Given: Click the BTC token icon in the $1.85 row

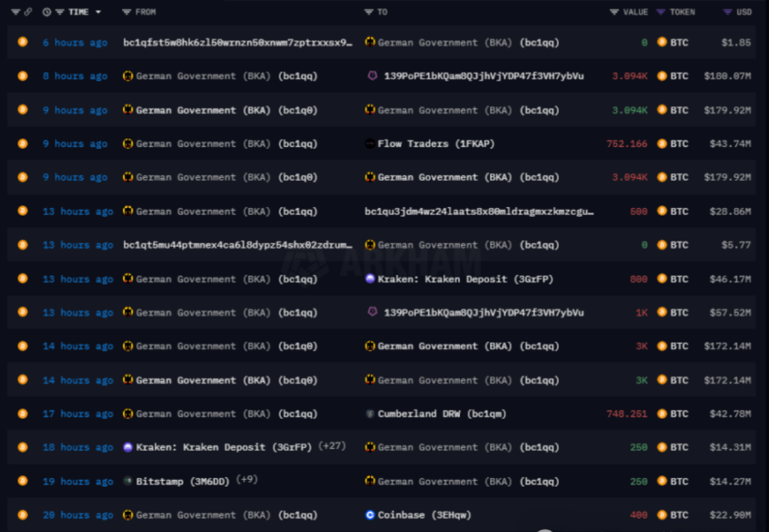Looking at the screenshot, I should pos(661,42).
